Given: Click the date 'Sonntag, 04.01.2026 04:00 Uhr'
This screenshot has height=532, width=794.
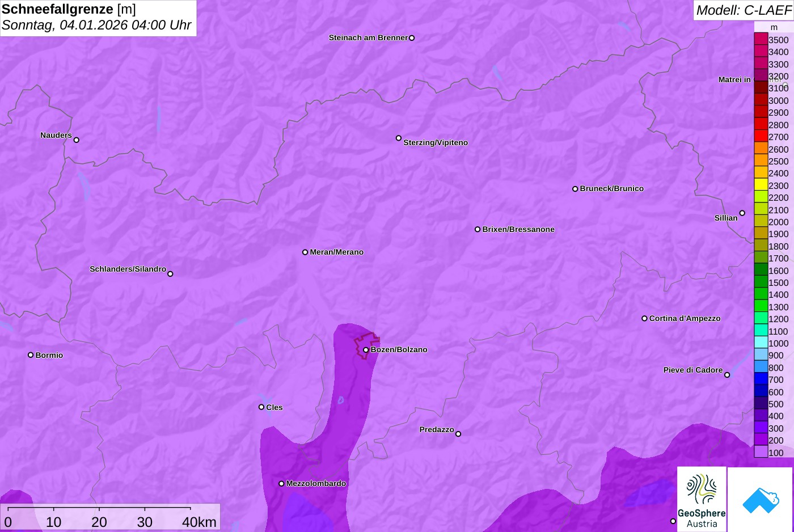Looking at the screenshot, I should 96,26.
